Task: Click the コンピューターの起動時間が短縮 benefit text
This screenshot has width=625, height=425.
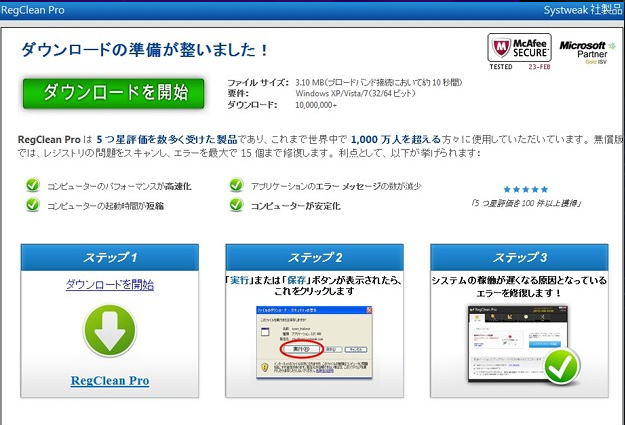Action: click(x=106, y=206)
